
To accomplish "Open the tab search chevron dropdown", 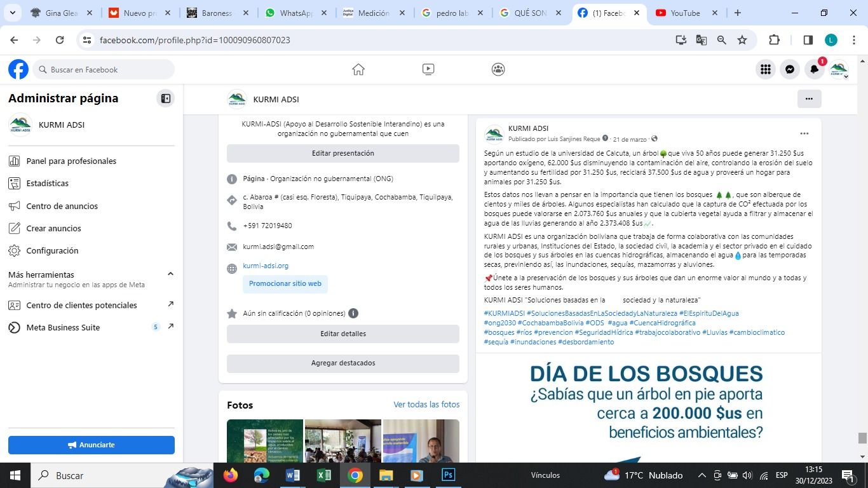I will click(x=13, y=13).
